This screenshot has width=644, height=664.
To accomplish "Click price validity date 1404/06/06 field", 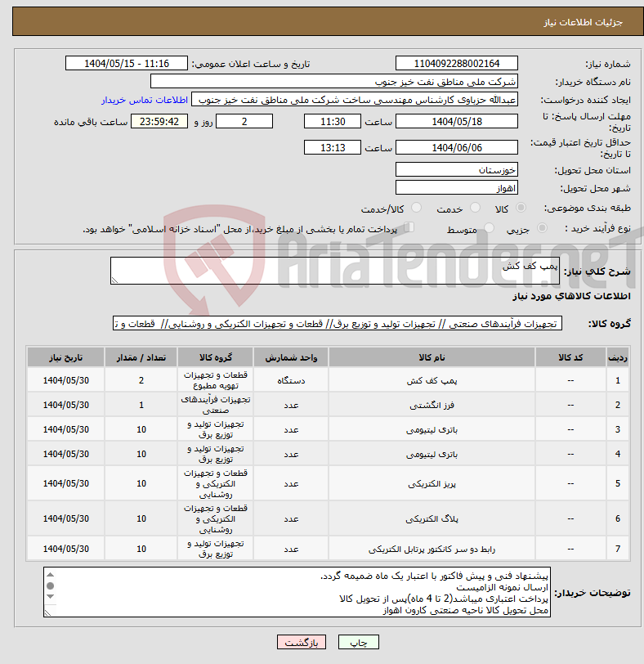I will pyautogui.click(x=457, y=148).
